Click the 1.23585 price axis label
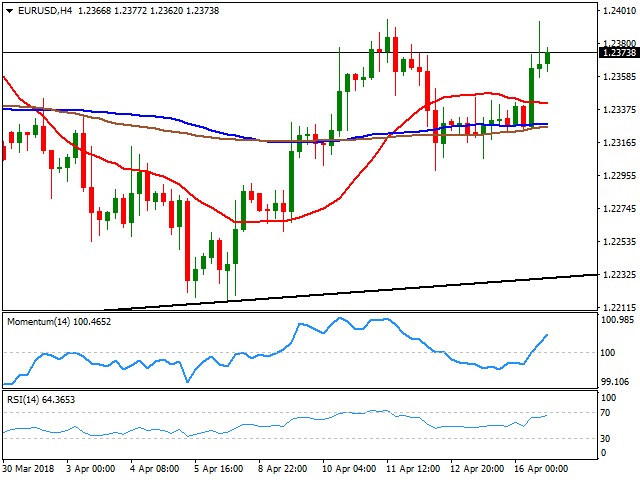The width and height of the screenshot is (640, 480). (x=619, y=76)
